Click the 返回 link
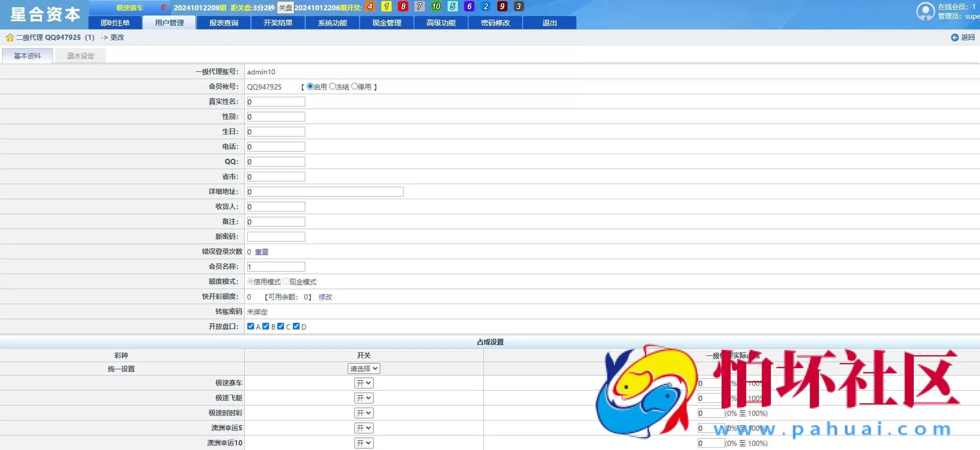 coord(968,37)
